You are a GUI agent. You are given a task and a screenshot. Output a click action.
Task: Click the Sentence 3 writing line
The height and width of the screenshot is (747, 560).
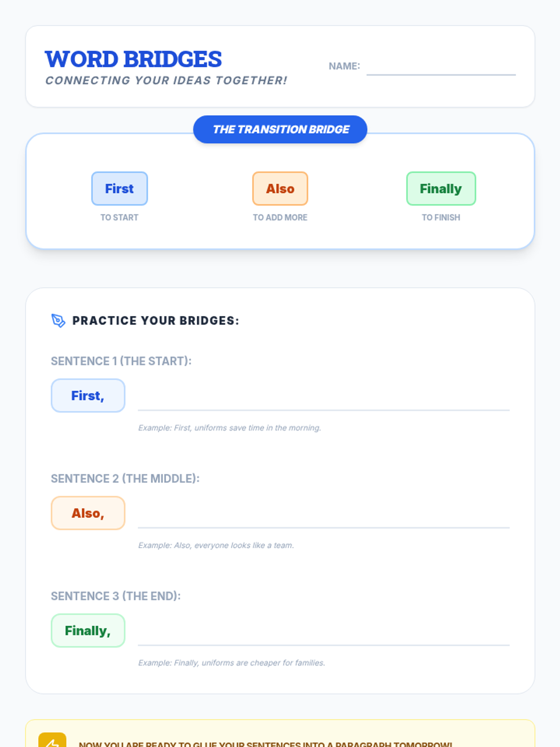pos(323,637)
